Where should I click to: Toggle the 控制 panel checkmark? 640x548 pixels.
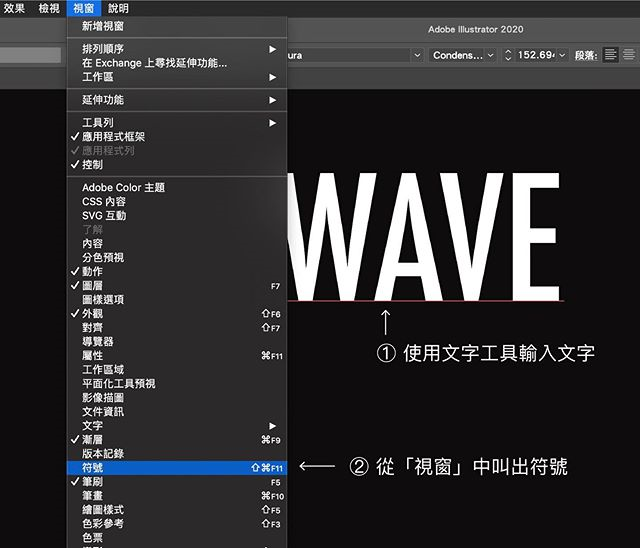[x=177, y=164]
